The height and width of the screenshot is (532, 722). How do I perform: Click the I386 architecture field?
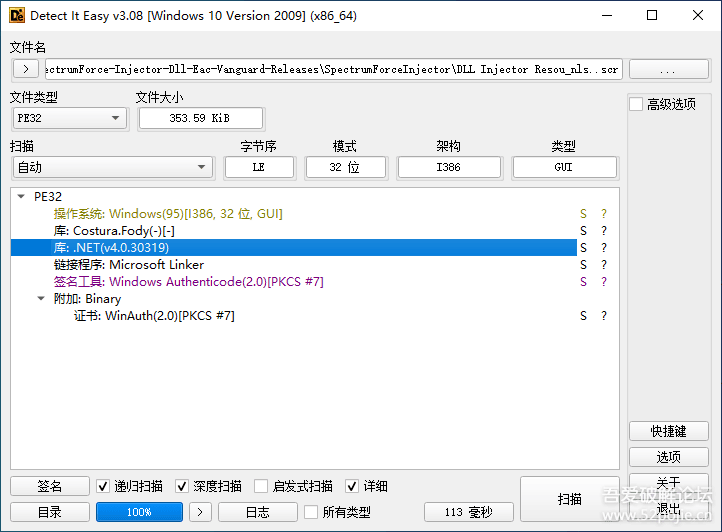click(x=449, y=167)
